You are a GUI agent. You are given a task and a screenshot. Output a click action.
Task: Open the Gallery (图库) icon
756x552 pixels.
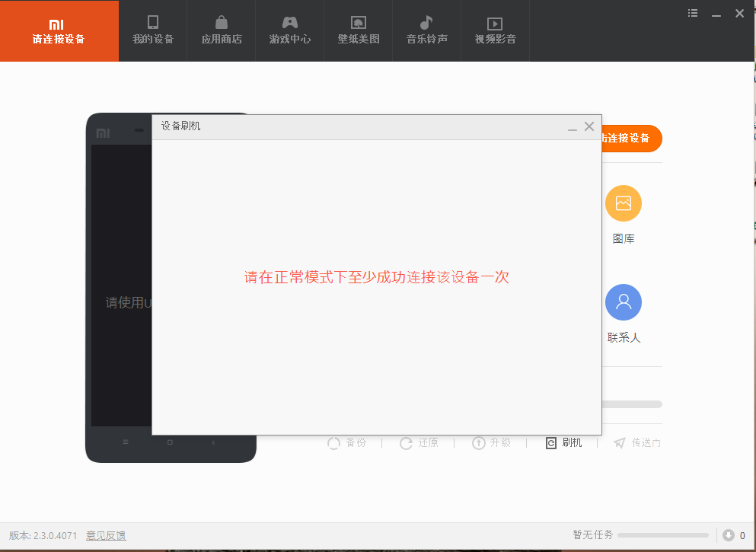tap(623, 204)
